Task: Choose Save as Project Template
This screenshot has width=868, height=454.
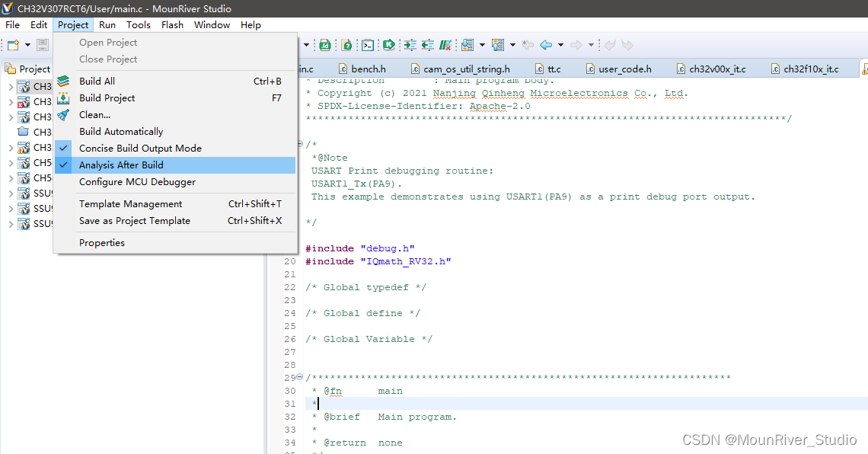Action: pyautogui.click(x=175, y=221)
